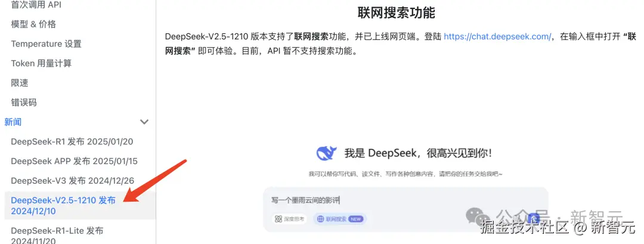Click the blue send arrow button

(533, 218)
